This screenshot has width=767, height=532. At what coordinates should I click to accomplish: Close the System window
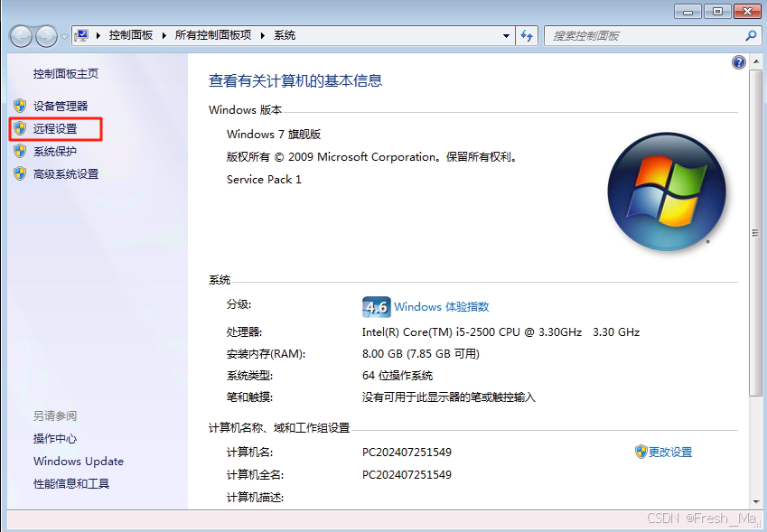point(747,11)
